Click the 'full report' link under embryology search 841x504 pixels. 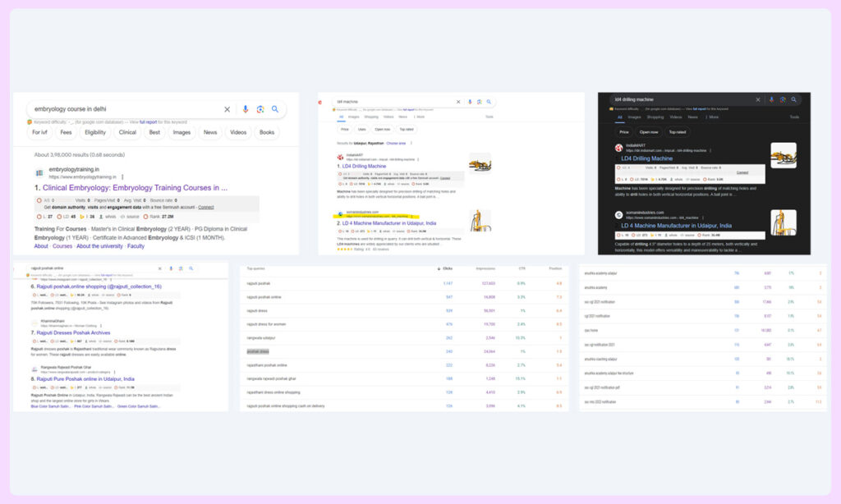coord(148,122)
